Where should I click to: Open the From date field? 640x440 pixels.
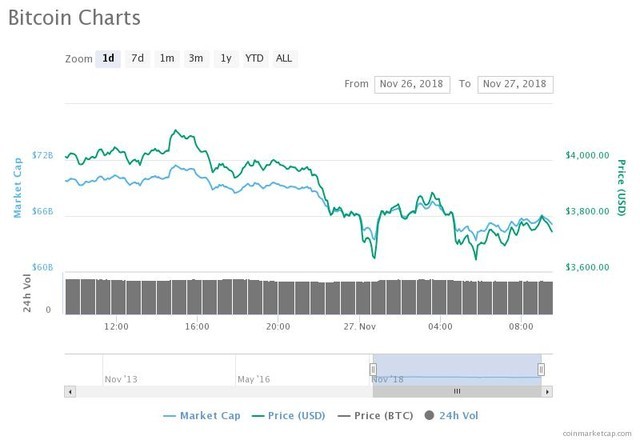[412, 84]
